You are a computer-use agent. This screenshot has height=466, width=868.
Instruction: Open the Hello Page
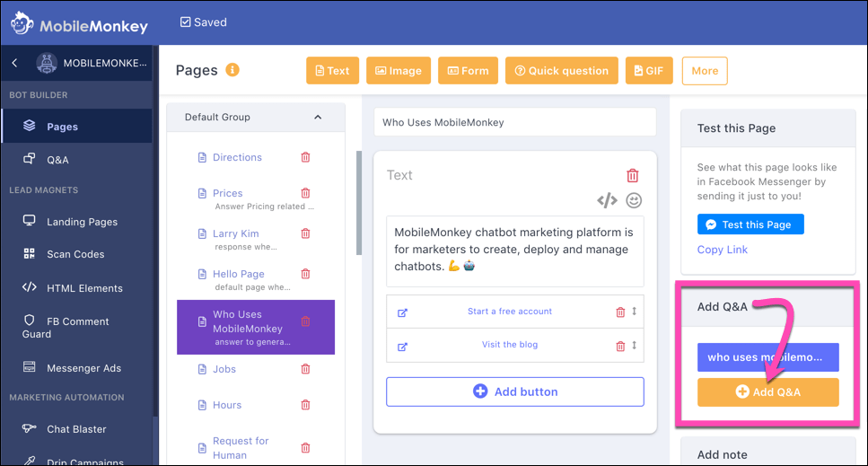[238, 274]
